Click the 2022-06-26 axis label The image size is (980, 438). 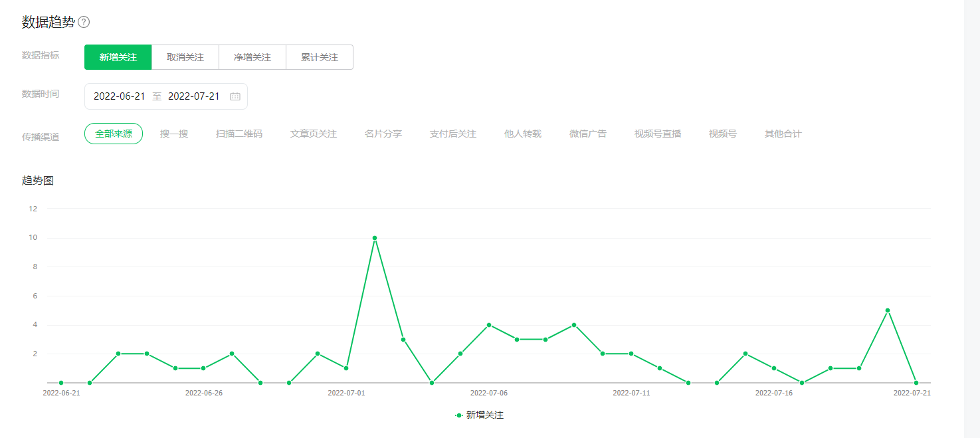click(x=204, y=393)
